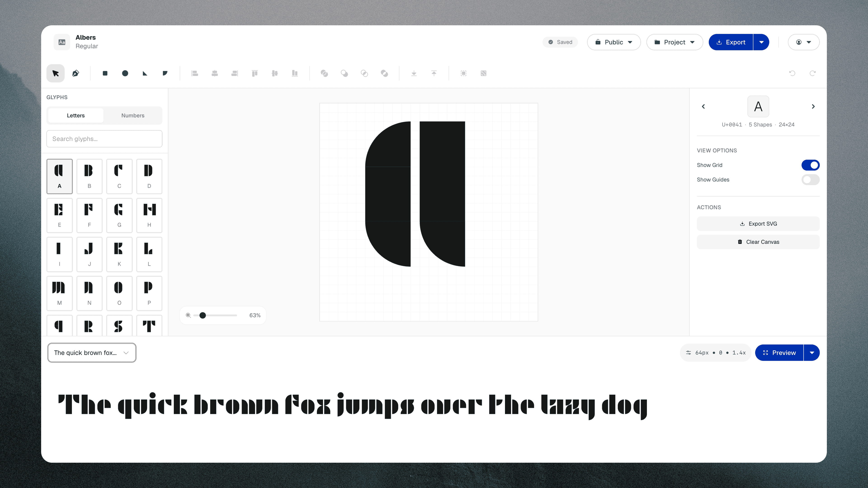
Task: Select the Pen tool
Action: (75, 73)
